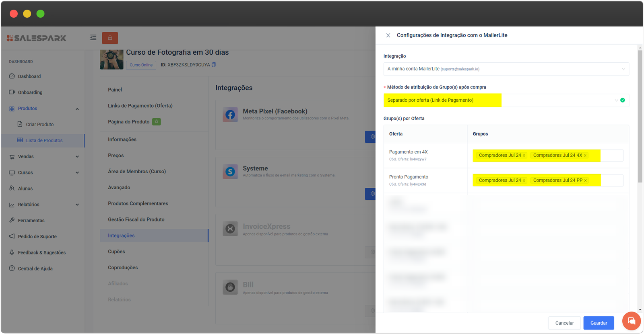Viewport: 644px width, 334px height.
Task: Click the Guardar button
Action: point(599,323)
